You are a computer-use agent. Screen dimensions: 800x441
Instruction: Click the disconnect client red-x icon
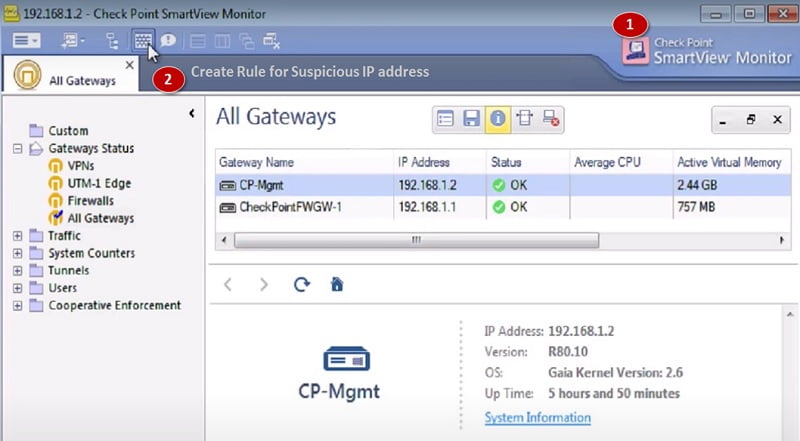point(551,119)
